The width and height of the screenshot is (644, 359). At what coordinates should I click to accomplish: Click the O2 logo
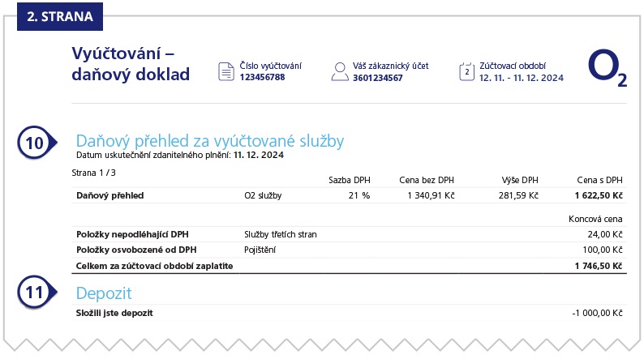pos(606,69)
